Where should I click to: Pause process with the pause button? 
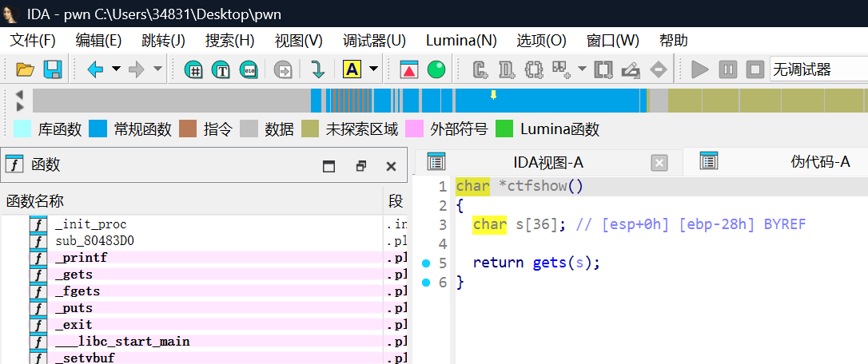click(728, 69)
